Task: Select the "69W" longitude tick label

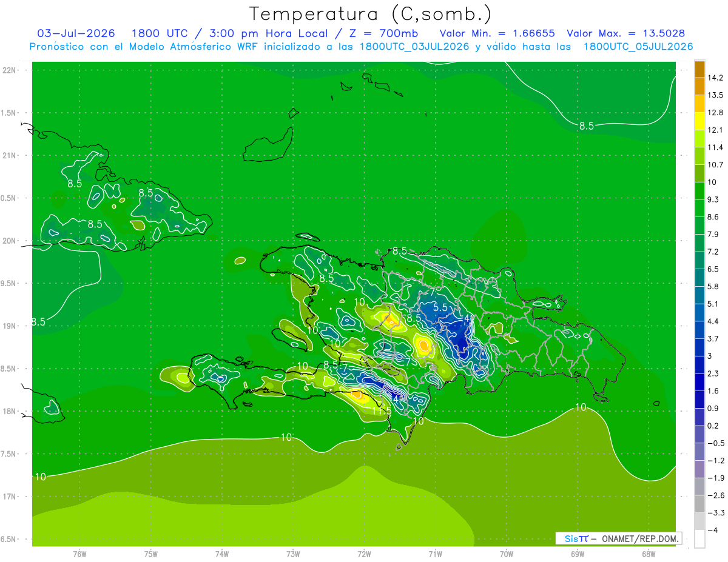Action: coord(578,554)
